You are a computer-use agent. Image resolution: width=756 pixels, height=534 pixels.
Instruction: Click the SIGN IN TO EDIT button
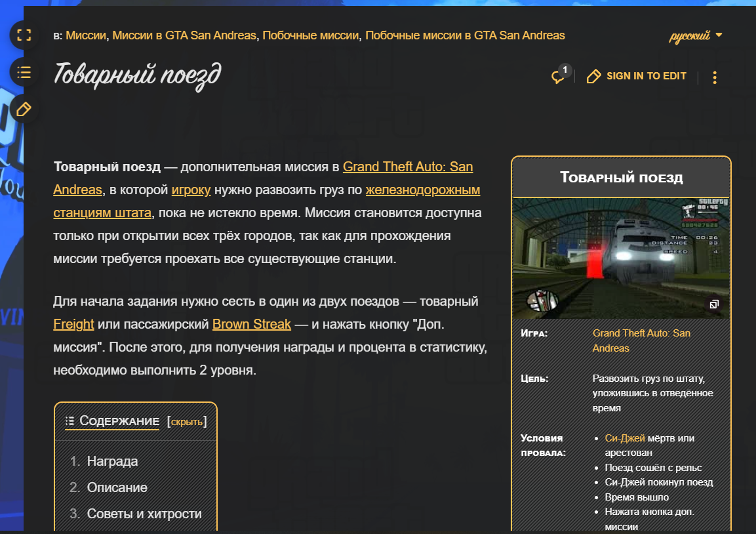637,76
